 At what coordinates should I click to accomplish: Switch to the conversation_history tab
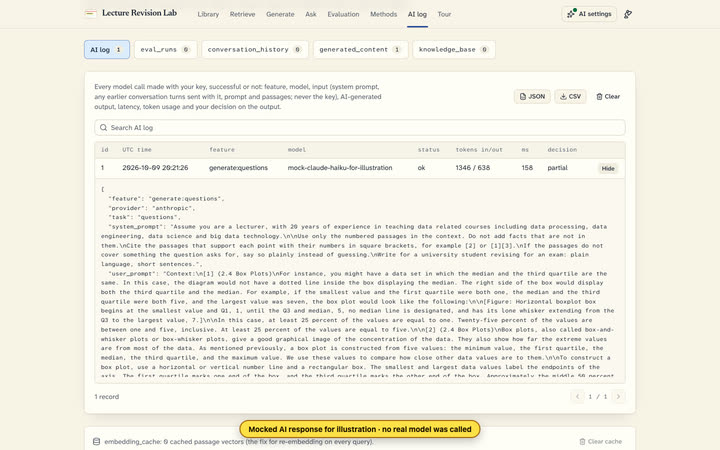tap(255, 50)
